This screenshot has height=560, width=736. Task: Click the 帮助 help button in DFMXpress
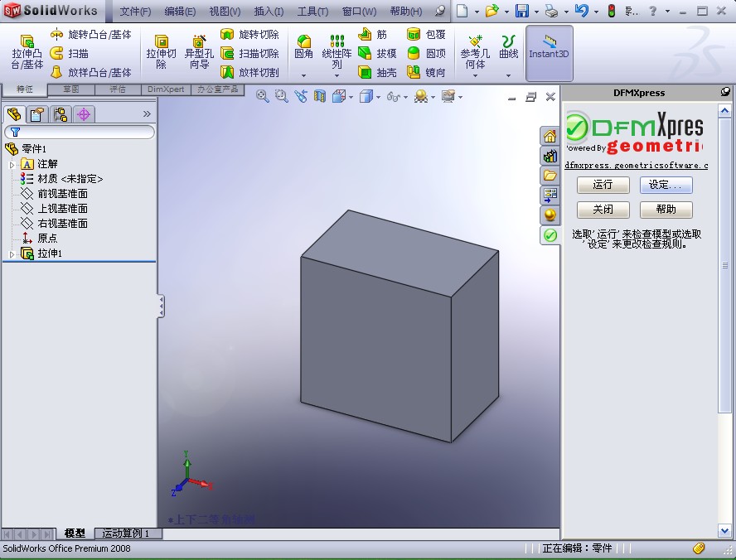click(666, 210)
